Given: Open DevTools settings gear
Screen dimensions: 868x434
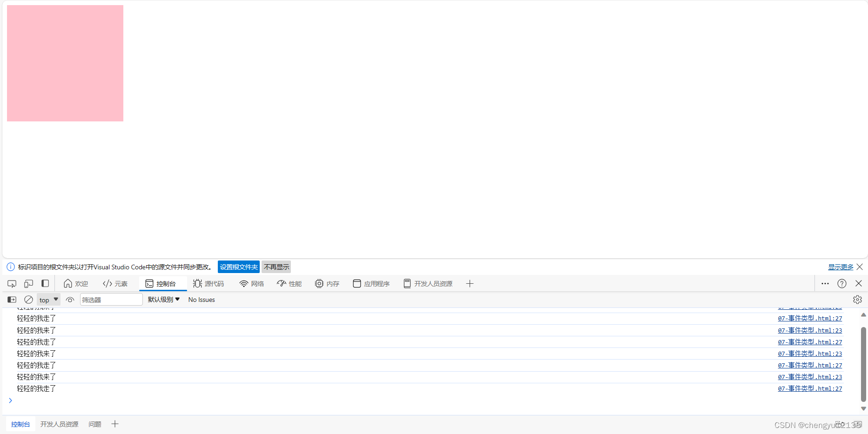Looking at the screenshot, I should coord(857,299).
